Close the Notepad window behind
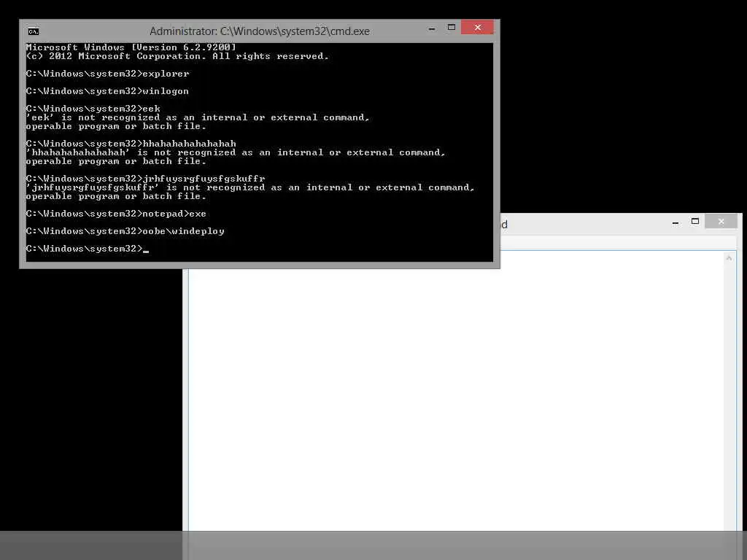The width and height of the screenshot is (747, 560). pos(721,221)
